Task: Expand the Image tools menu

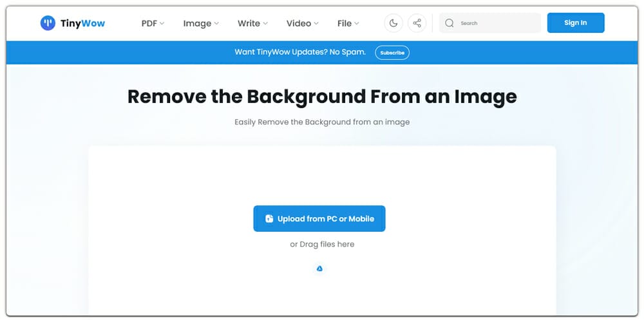Action: tap(201, 23)
